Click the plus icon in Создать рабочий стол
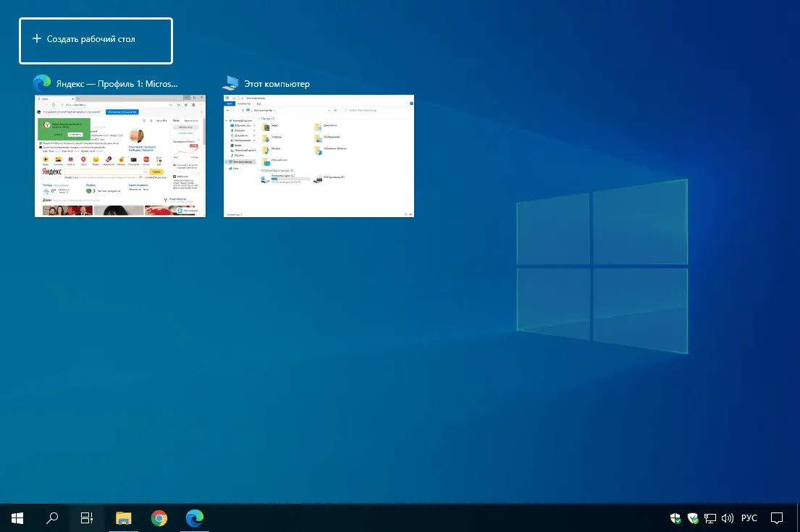The height and width of the screenshot is (532, 800). click(37, 39)
